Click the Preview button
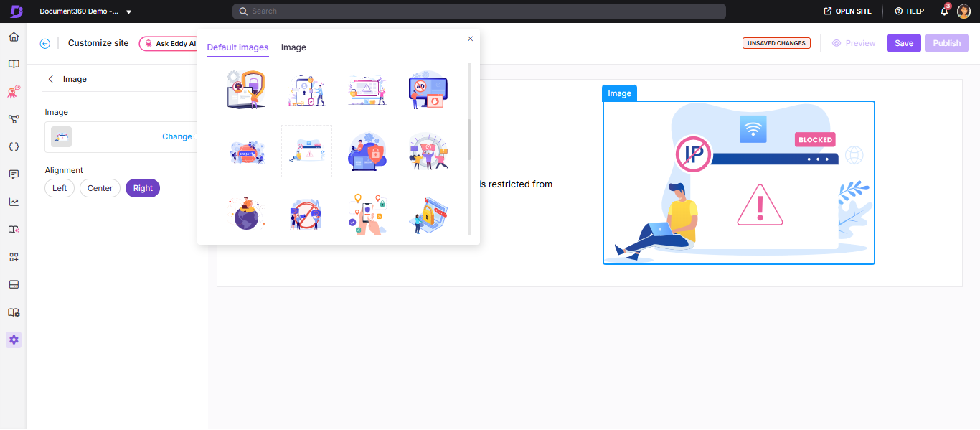The height and width of the screenshot is (430, 980). tap(854, 43)
